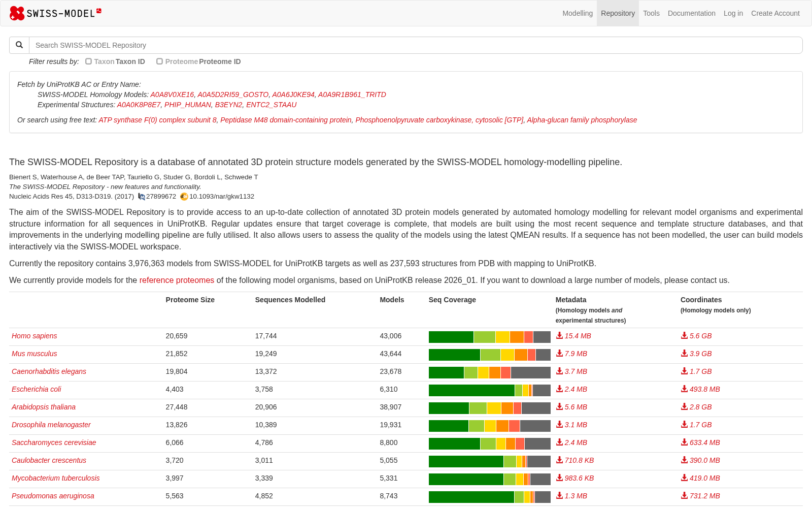This screenshot has height=508, width=812.
Task: Download Pseudomonas aeruginosa 1.3 MB metadata
Action: coord(571,496)
